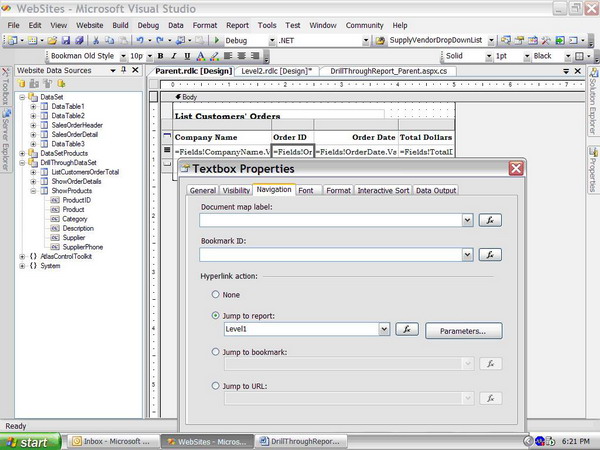Click the Save disk icon in toolbar

(66, 40)
